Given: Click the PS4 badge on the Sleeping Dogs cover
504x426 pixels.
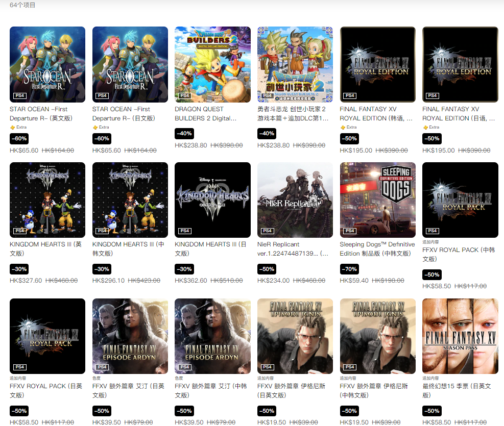Looking at the screenshot, I should click(x=350, y=231).
